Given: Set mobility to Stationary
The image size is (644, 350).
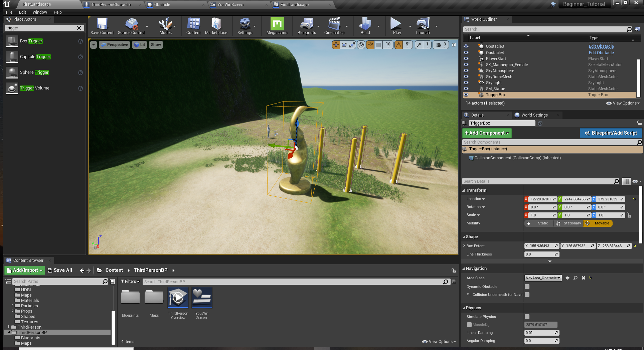Looking at the screenshot, I should (x=569, y=223).
